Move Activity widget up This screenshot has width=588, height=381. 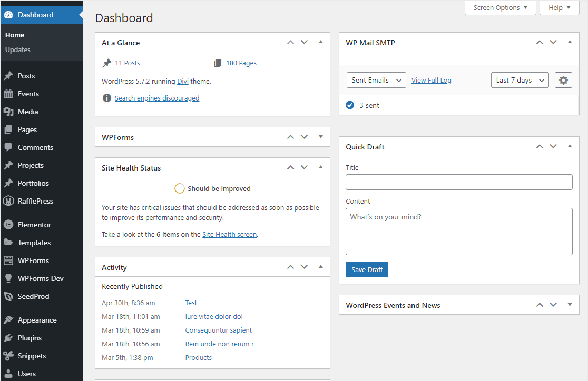291,267
